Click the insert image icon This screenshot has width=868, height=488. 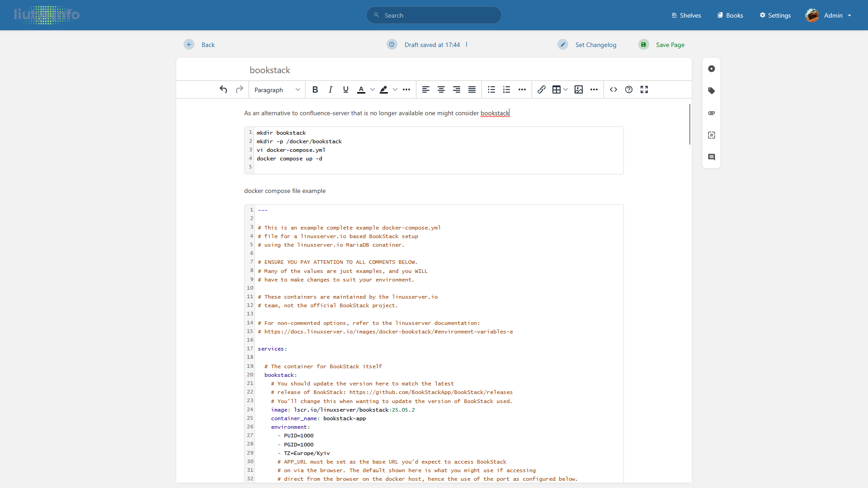[578, 89]
